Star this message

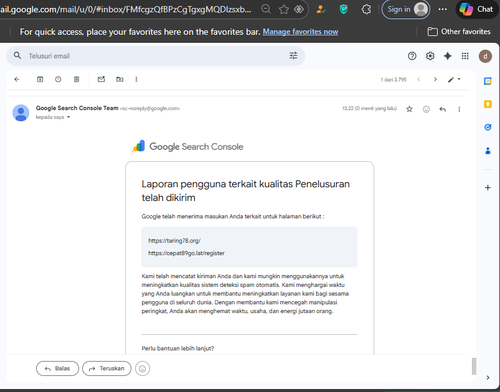click(409, 109)
